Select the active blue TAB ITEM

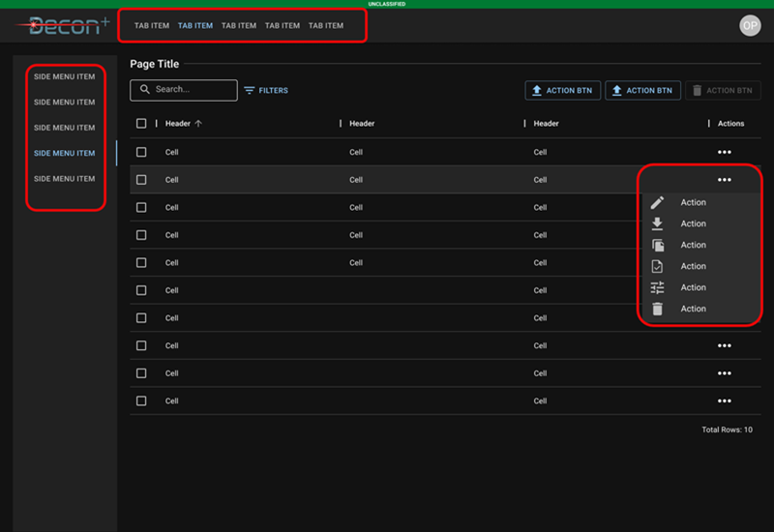(x=195, y=26)
